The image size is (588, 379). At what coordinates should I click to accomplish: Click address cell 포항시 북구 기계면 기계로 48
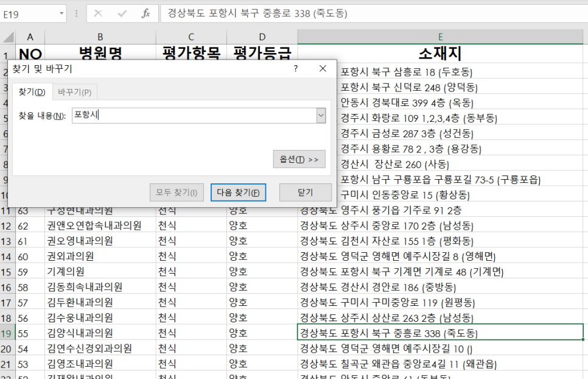click(440, 272)
